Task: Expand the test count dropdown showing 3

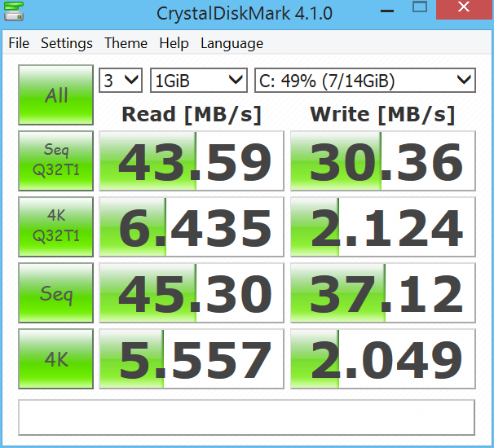Action: tap(121, 81)
